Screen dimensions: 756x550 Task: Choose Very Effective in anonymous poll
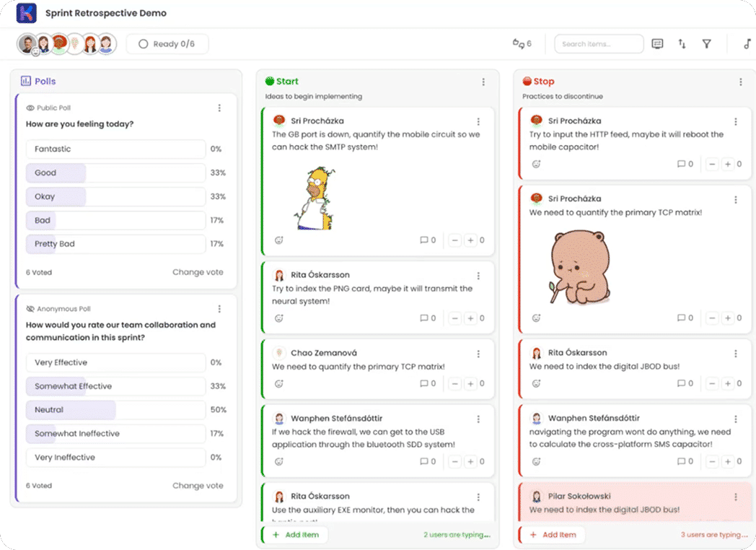click(115, 363)
